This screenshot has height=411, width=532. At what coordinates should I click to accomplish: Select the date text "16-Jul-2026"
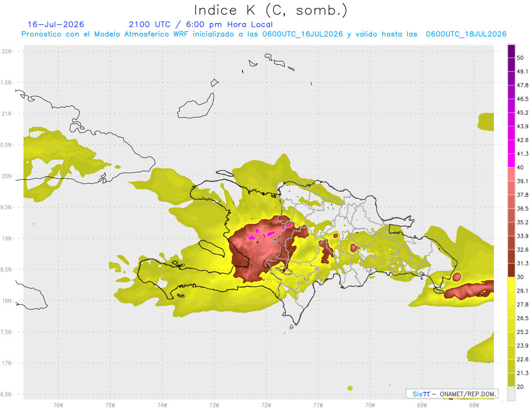click(56, 24)
